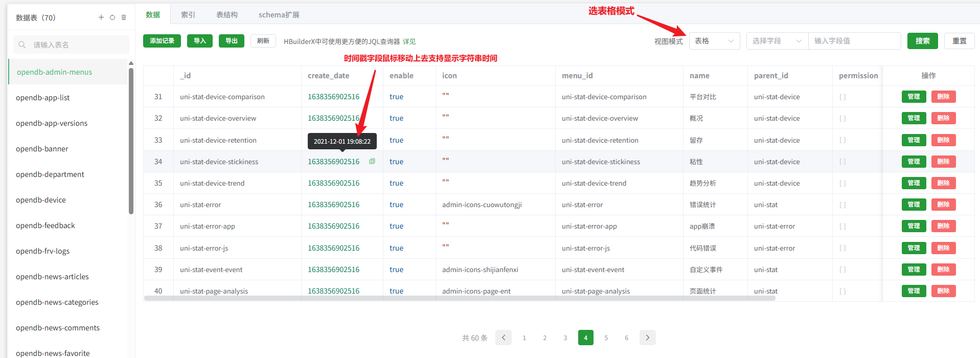Click the 导出 export button
The width and height of the screenshot is (980, 358).
tap(232, 41)
